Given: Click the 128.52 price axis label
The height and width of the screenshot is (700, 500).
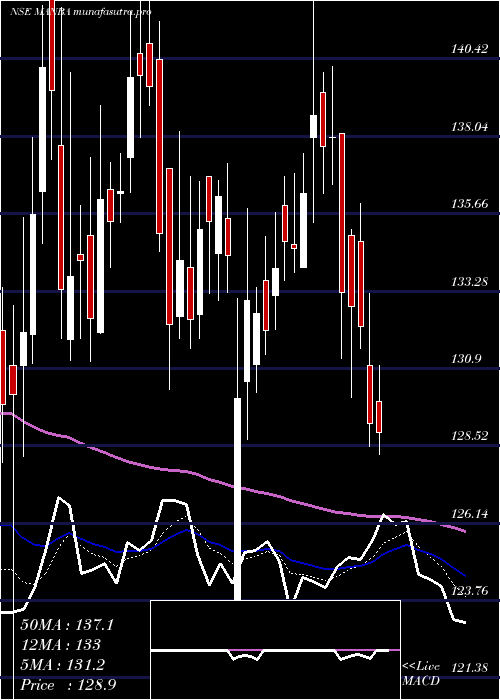Looking at the screenshot, I should pos(469,436).
